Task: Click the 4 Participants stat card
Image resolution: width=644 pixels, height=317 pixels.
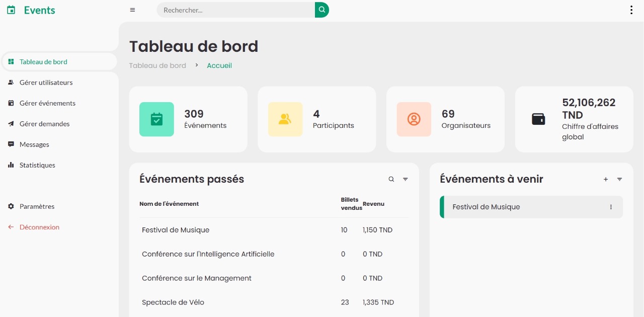Action: pos(317,119)
